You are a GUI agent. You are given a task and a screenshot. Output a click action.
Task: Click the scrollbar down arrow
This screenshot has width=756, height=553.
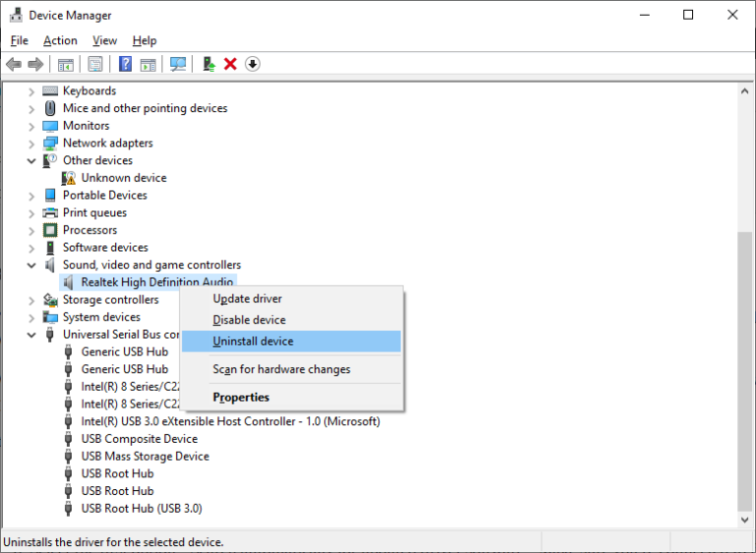pos(744,520)
